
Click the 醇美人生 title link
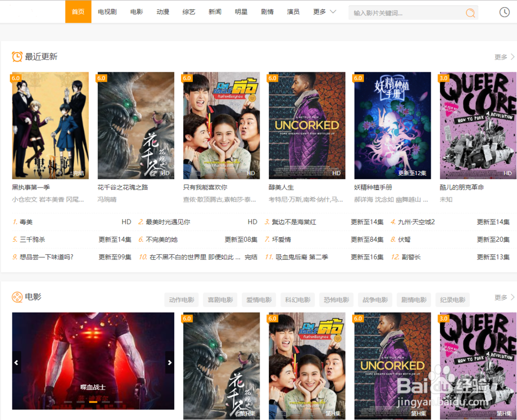click(281, 188)
